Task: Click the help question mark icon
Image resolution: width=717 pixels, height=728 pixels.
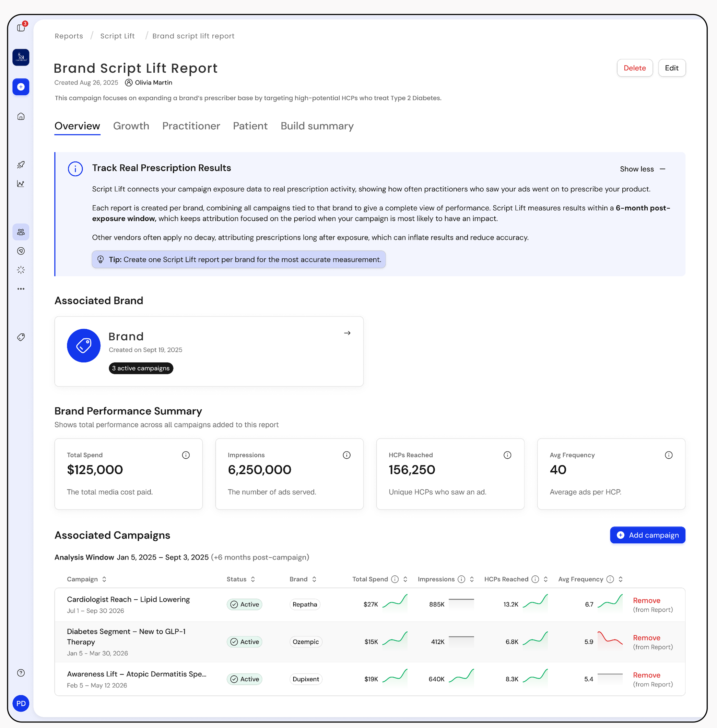Action: click(x=21, y=673)
